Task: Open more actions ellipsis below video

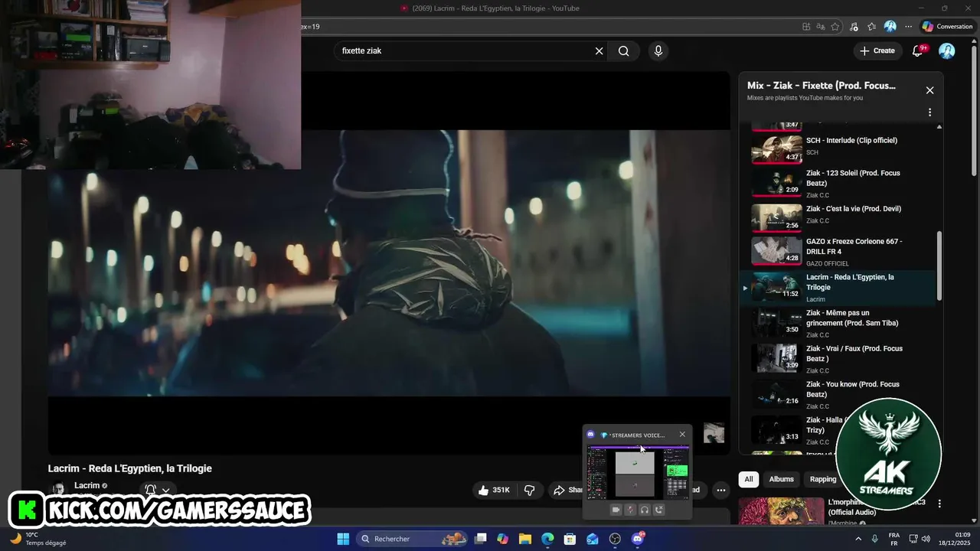Action: [720, 490]
